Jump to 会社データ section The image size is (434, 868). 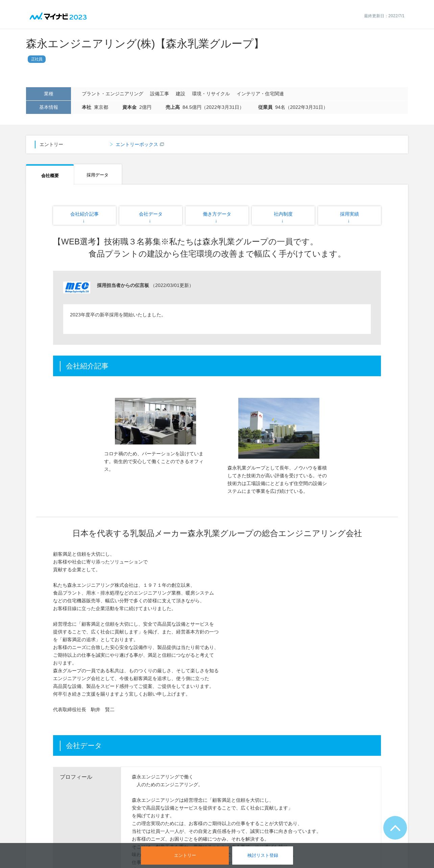point(151,215)
